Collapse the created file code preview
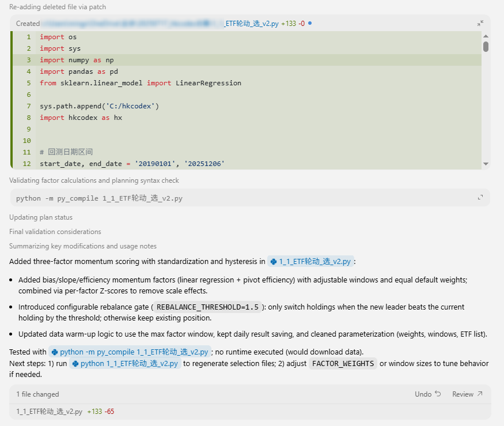 tap(480, 24)
